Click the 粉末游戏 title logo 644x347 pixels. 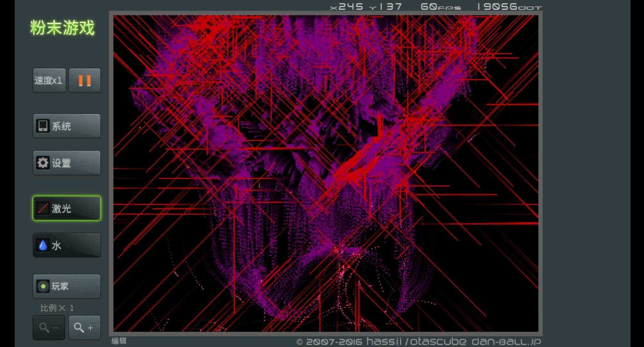[x=63, y=28]
